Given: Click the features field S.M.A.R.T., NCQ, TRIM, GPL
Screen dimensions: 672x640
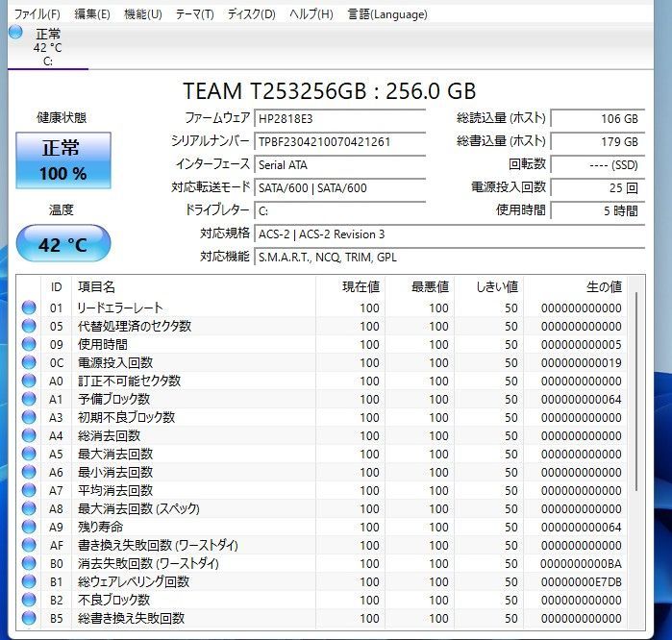Looking at the screenshot, I should tap(450, 257).
